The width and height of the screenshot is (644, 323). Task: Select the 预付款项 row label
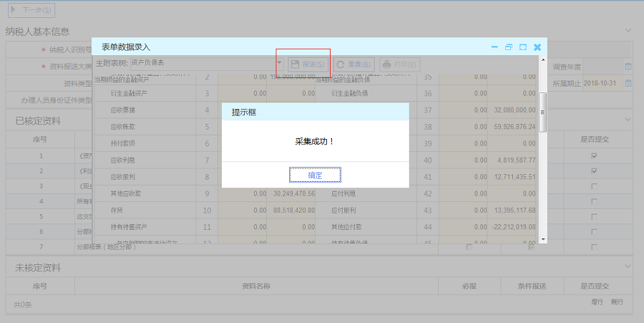pyautogui.click(x=122, y=143)
